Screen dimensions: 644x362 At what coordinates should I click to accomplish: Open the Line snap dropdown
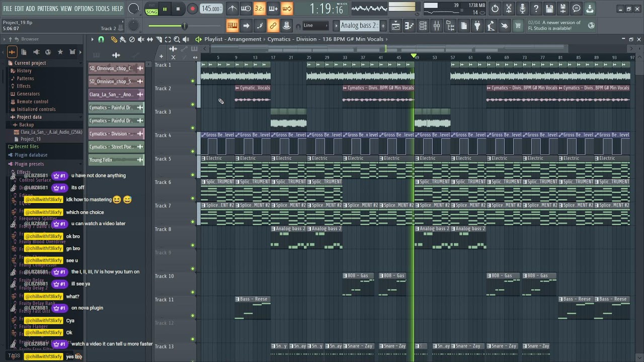(315, 26)
